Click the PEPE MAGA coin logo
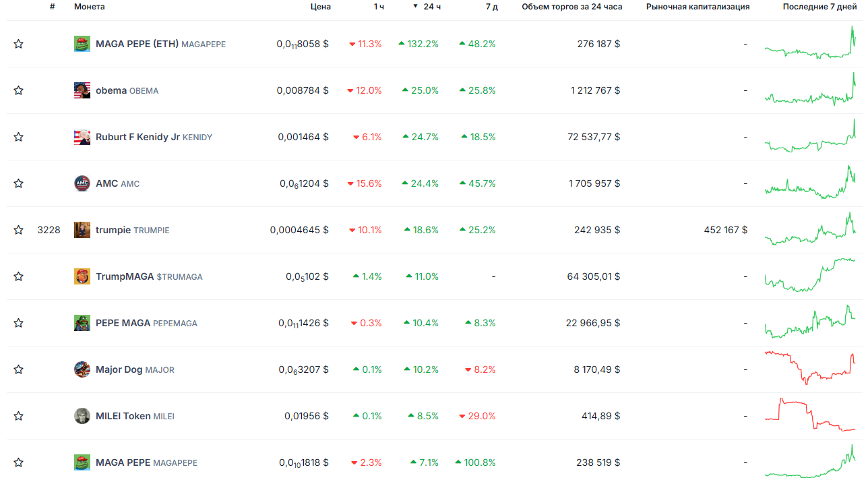The image size is (868, 484). click(x=82, y=323)
